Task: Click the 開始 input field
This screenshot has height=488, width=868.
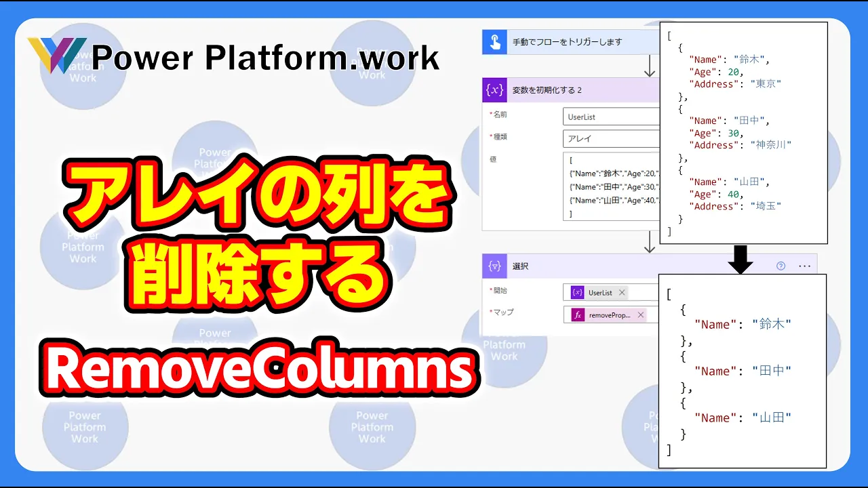Action: click(611, 293)
